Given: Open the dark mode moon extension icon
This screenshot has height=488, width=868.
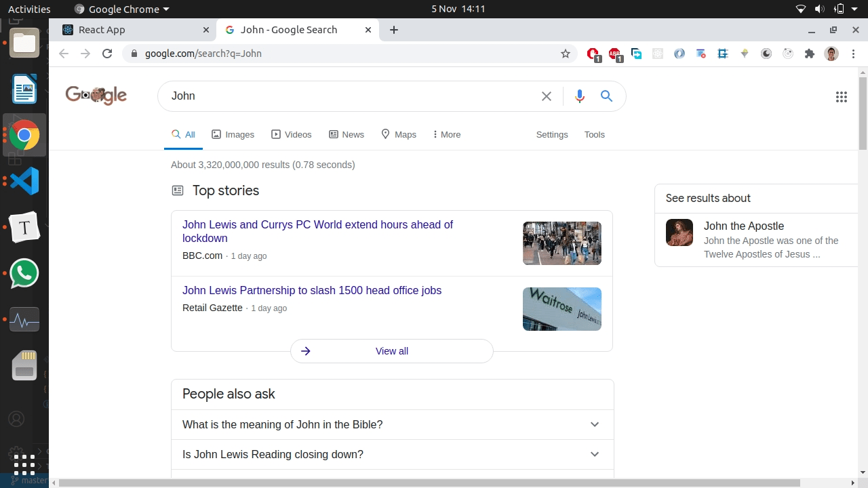Looking at the screenshot, I should [x=766, y=54].
